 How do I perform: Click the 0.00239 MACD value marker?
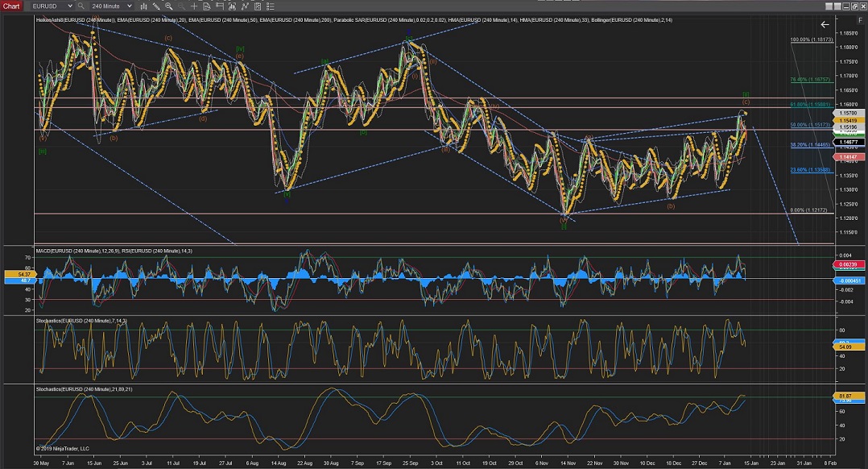click(849, 264)
